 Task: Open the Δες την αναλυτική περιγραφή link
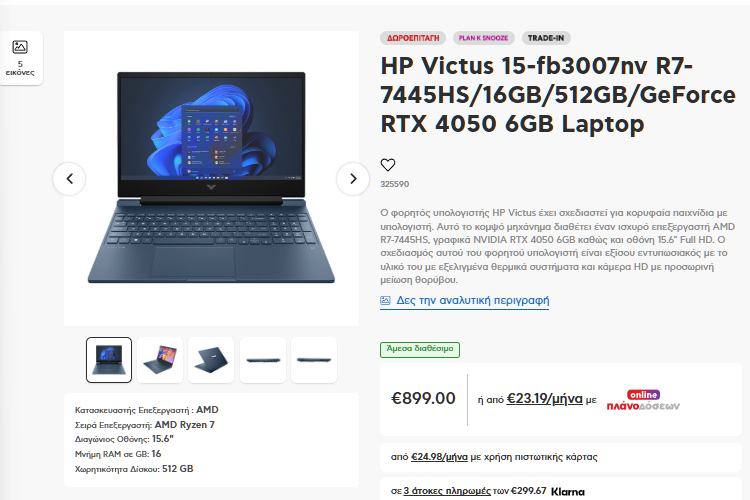(473, 300)
